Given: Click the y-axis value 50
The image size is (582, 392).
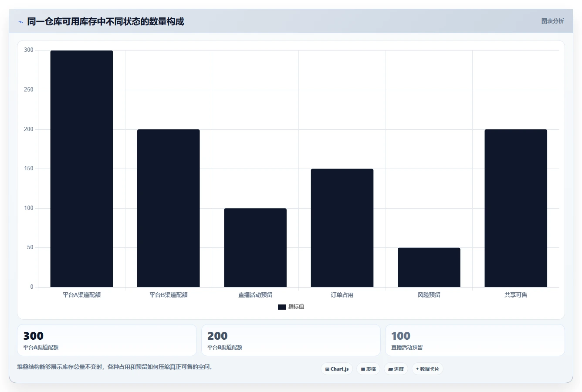Looking at the screenshot, I should point(30,247).
